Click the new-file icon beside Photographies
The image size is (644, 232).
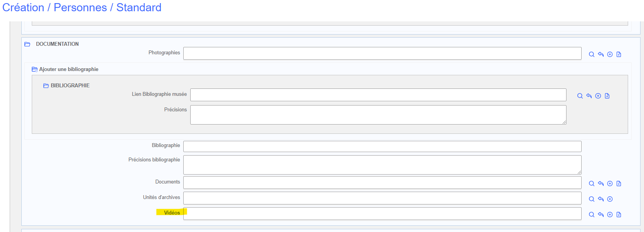(619, 54)
